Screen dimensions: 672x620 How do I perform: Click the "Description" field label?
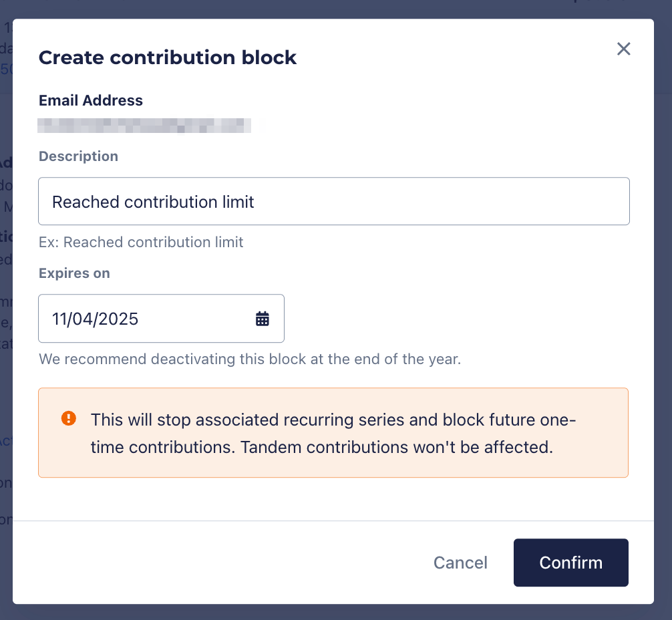coord(78,156)
